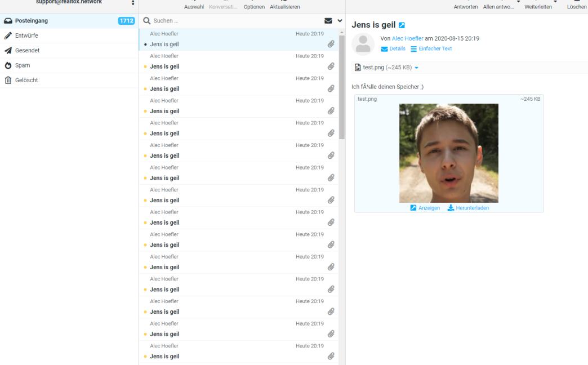Click the trash can icon beside Gelöscht
588x365 pixels.
(8, 81)
